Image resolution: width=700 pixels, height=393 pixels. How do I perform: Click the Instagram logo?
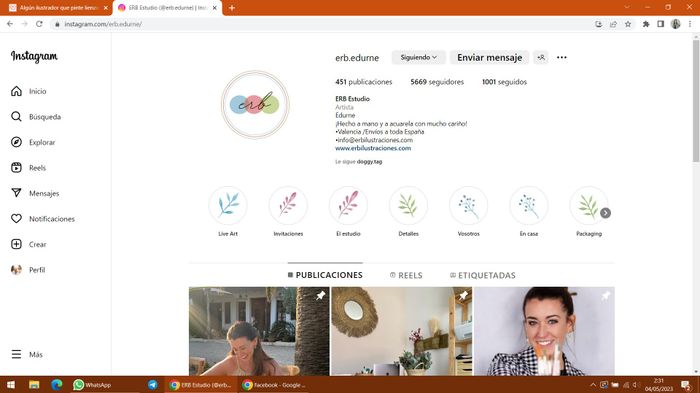tap(34, 56)
